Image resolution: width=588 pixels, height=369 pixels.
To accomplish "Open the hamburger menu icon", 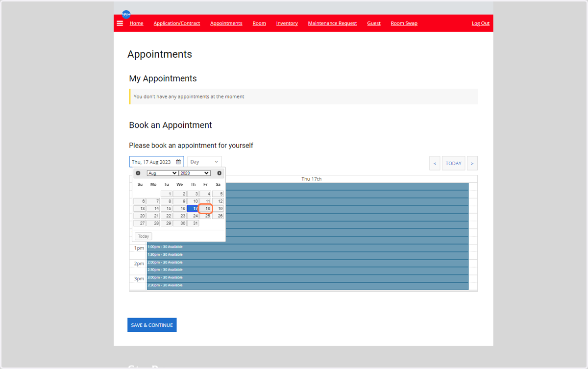I will [x=120, y=23].
